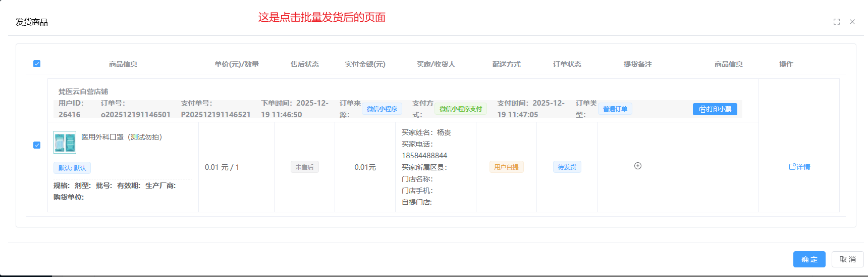Open the 详情 link for the order

point(800,167)
